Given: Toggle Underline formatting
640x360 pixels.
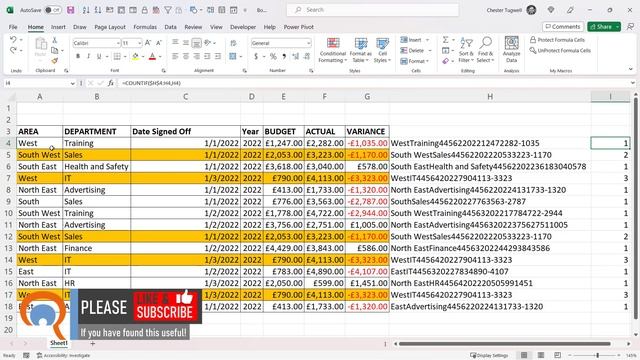Looking at the screenshot, I should tap(99, 56).
